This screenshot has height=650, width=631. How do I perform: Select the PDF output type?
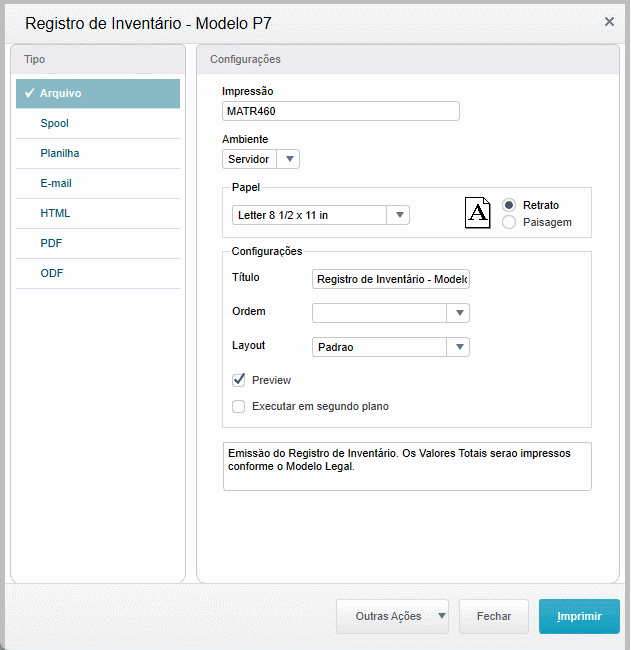(x=98, y=243)
